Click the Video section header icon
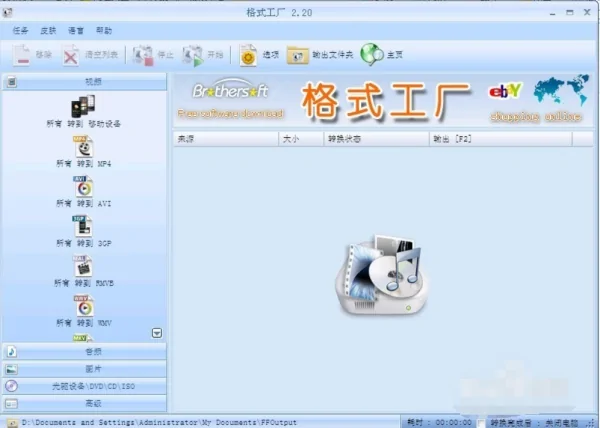Viewport: 600px width, 428px height. (12, 82)
